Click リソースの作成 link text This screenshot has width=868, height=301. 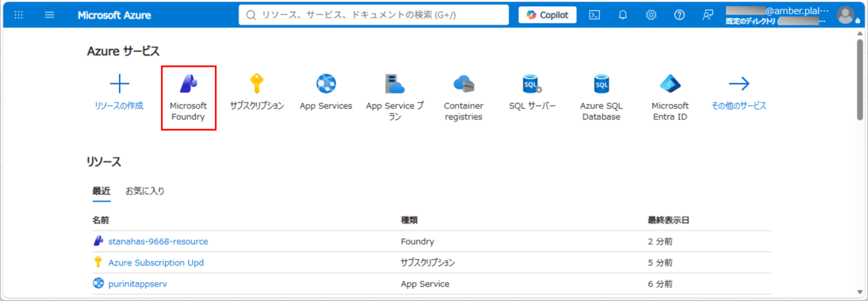point(119,105)
